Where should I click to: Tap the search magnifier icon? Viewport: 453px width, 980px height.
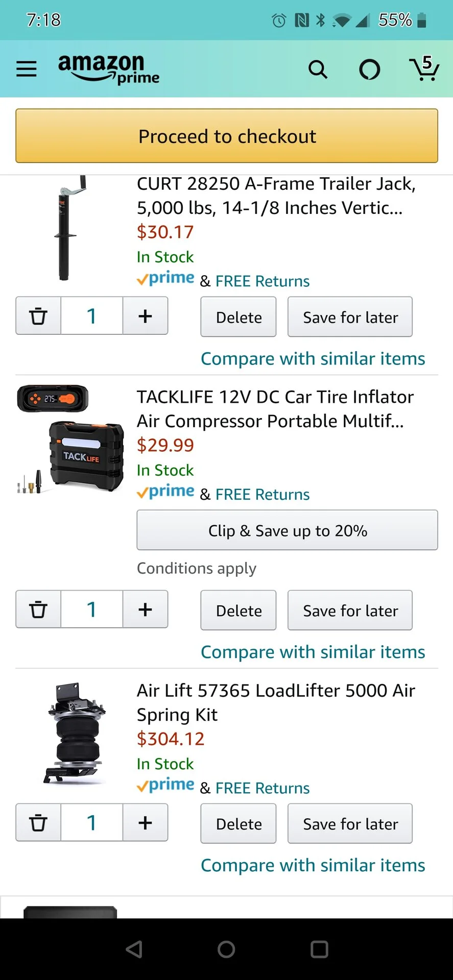tap(318, 69)
